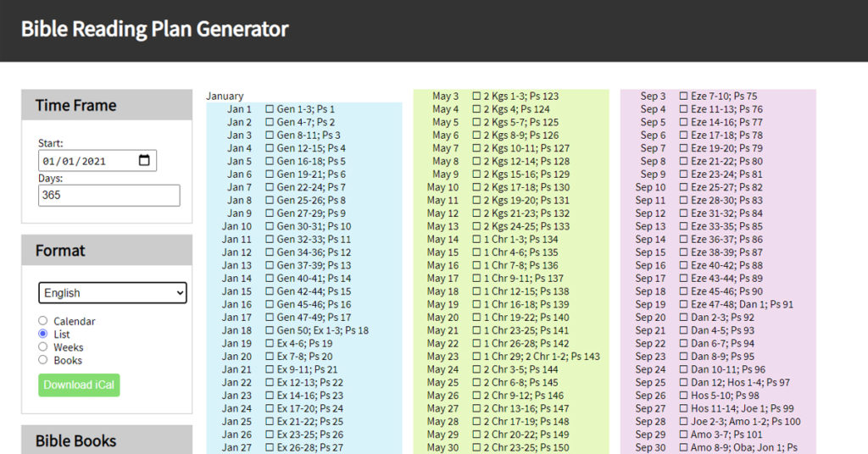Select the Calendar format radio button
The height and width of the screenshot is (454, 868).
coord(43,321)
